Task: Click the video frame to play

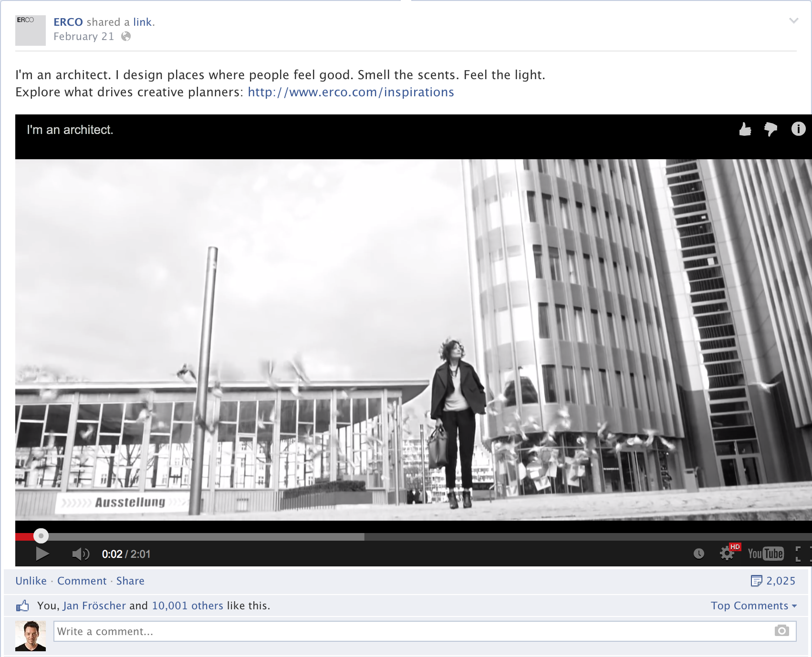Action: 414,339
